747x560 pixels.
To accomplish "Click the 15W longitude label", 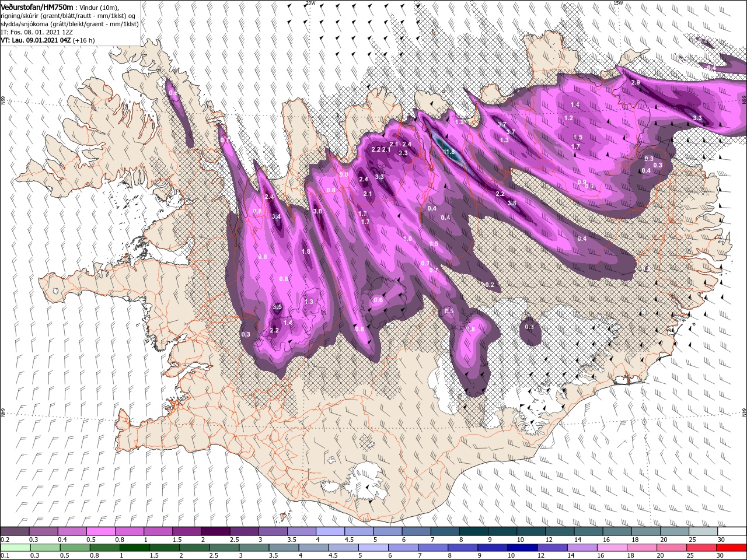I will (618, 3).
